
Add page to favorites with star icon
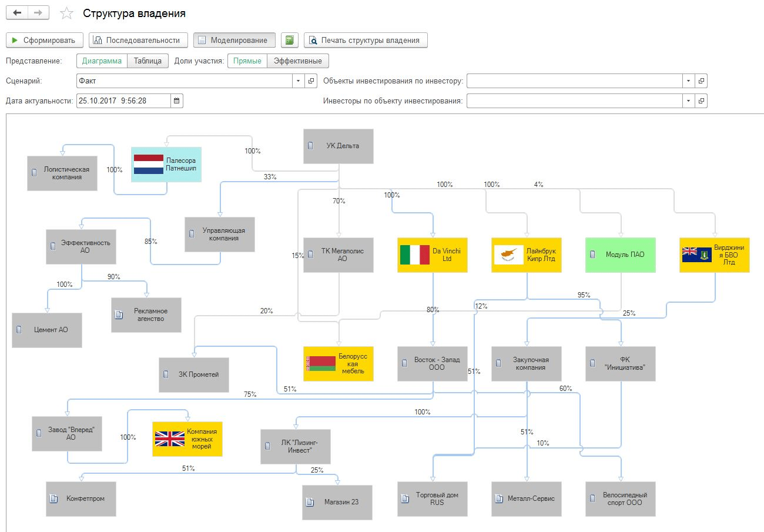[x=67, y=12]
